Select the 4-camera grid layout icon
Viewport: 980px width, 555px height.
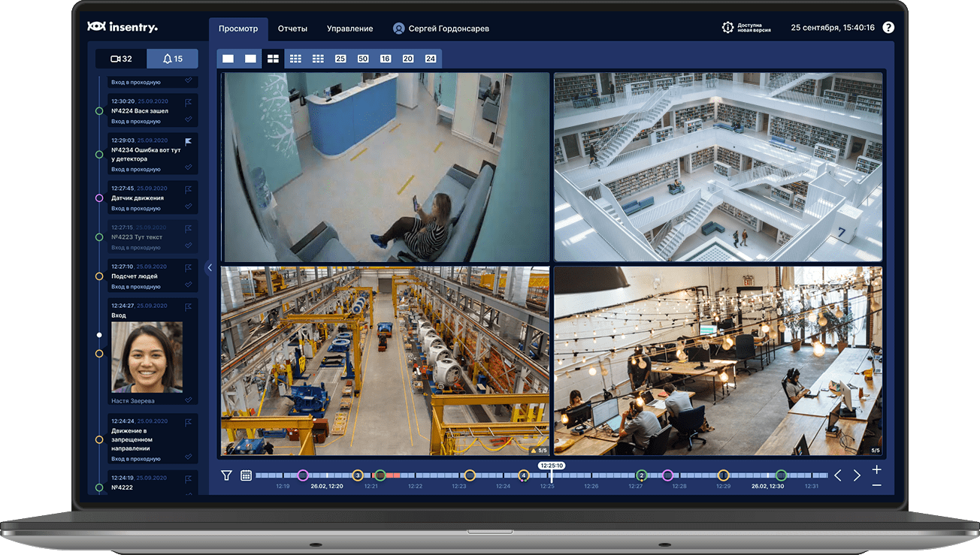point(273,57)
